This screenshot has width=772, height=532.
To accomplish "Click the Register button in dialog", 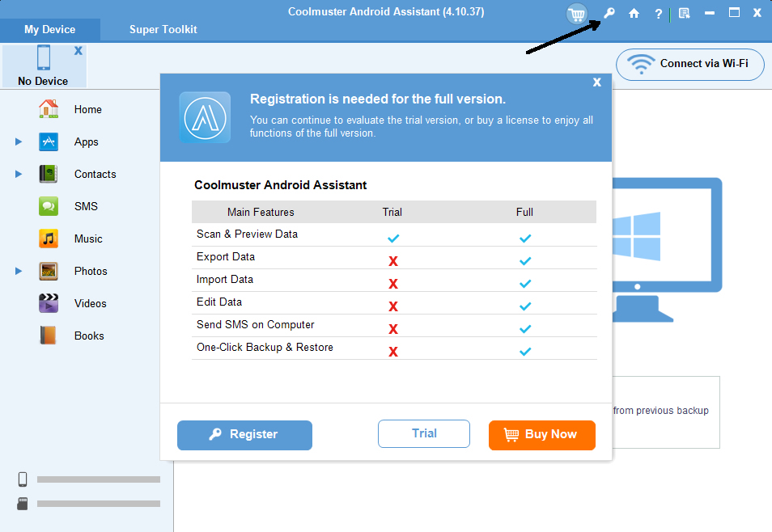I will [244, 435].
